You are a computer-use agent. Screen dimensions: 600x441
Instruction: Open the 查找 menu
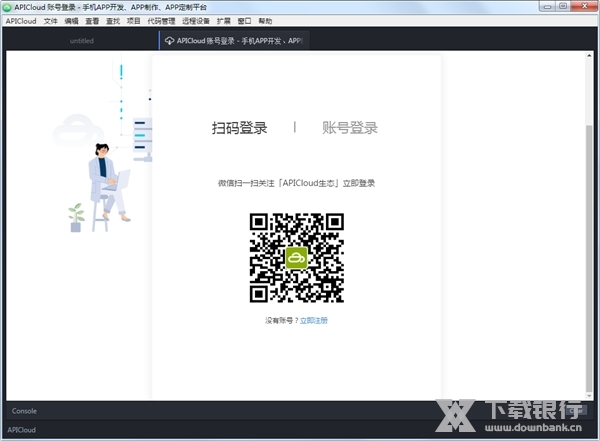pyautogui.click(x=113, y=21)
